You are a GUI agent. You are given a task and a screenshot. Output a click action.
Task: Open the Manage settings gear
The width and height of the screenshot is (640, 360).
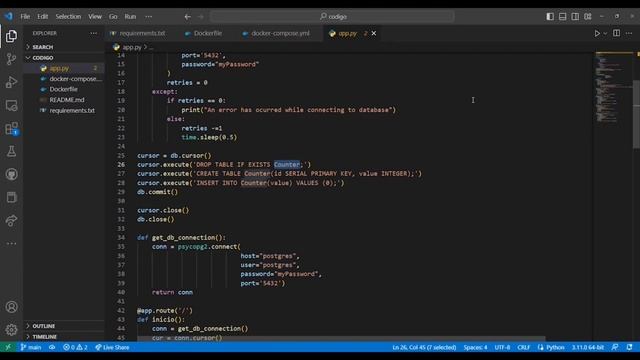(x=11, y=329)
